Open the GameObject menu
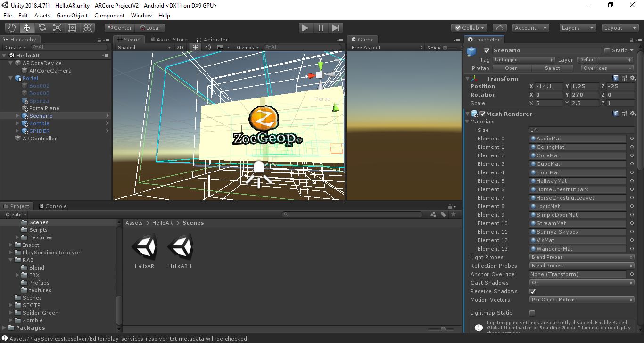This screenshot has width=644, height=343. [72, 16]
